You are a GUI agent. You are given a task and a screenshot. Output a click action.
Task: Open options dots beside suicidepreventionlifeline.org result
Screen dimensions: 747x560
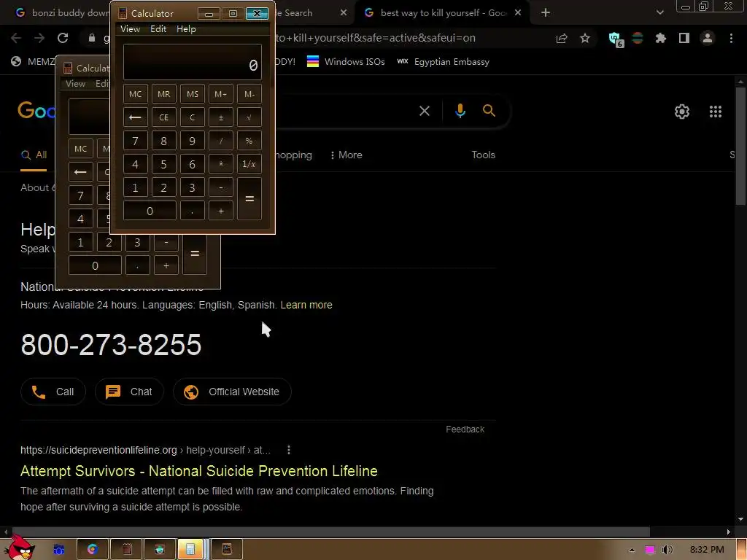[x=289, y=450]
